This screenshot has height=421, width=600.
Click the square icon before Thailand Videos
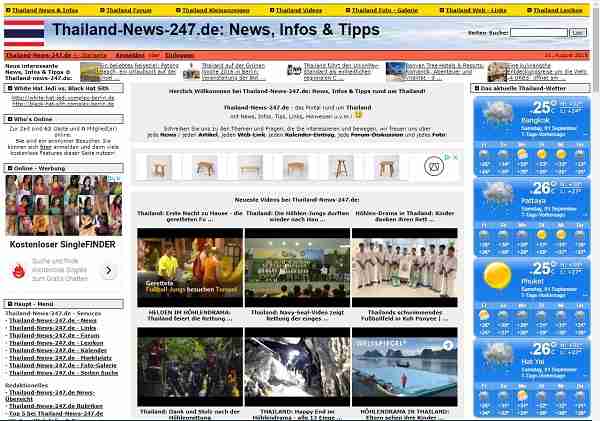[272, 10]
